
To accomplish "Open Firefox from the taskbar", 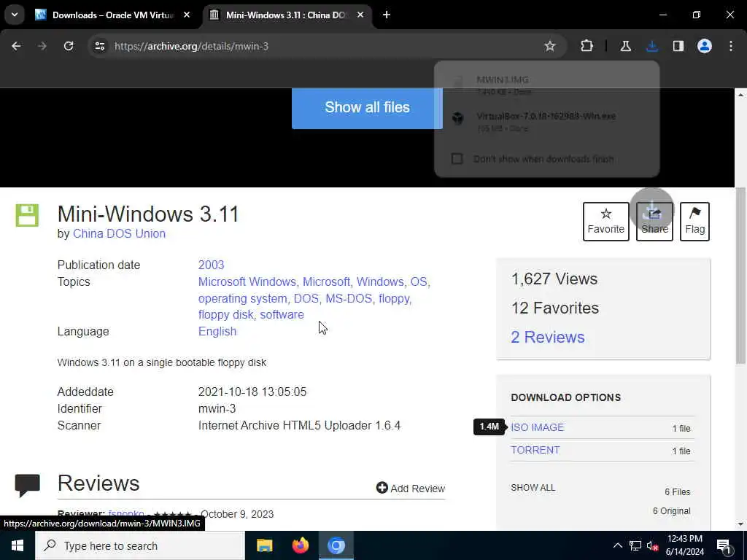I will coord(300,545).
